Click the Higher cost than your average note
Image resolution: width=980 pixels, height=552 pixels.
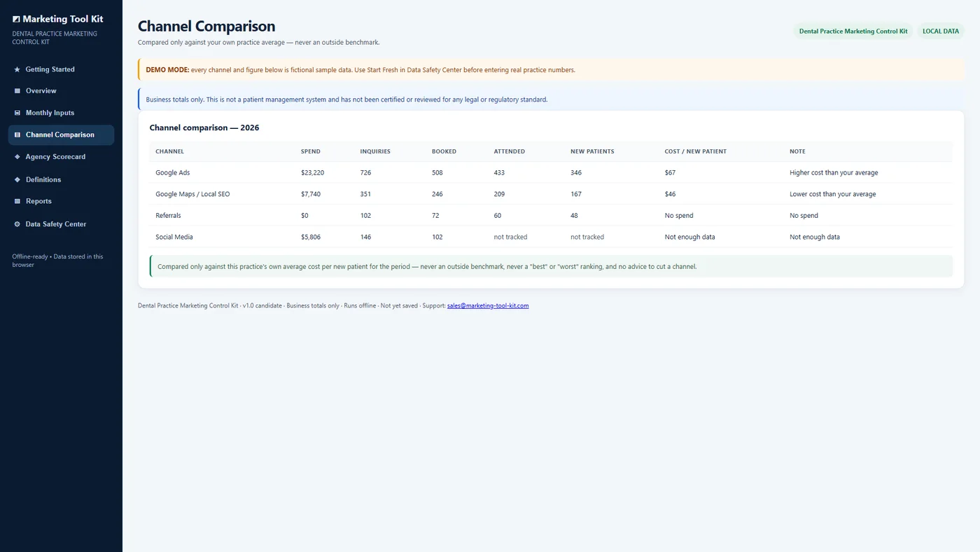[x=834, y=172]
